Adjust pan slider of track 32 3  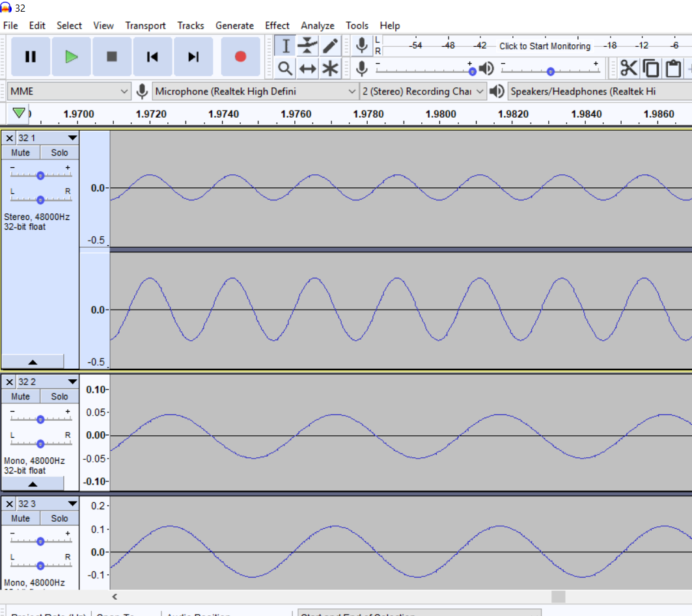[40, 565]
